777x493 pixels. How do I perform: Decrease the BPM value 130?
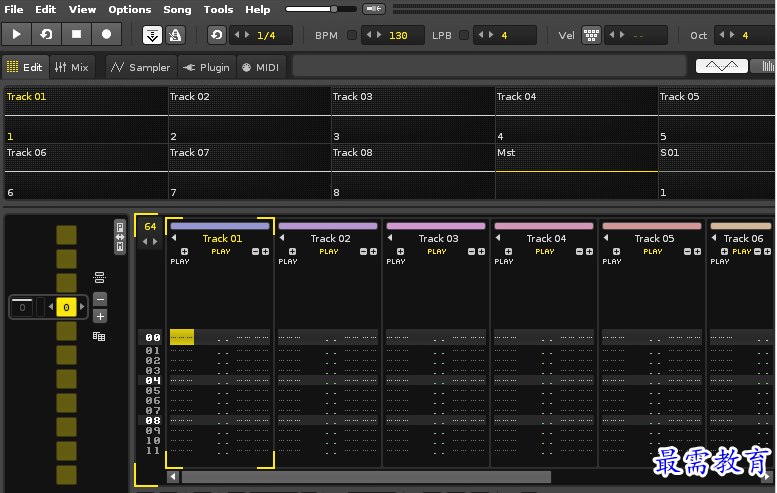coord(369,35)
